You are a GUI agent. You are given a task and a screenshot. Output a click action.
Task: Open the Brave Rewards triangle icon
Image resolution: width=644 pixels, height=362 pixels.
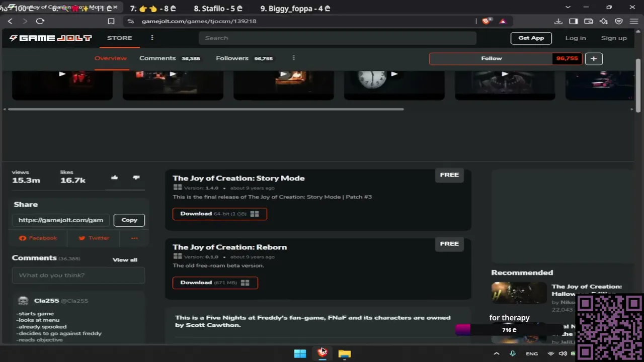coord(503,21)
